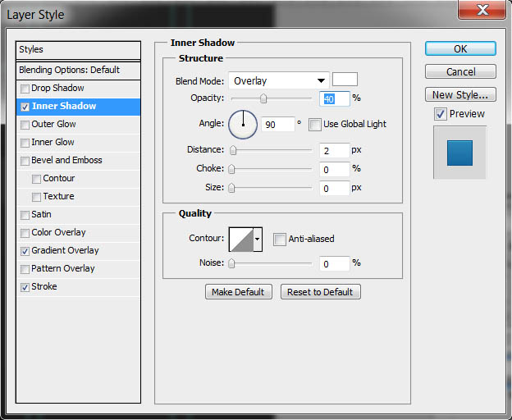This screenshot has height=420, width=512.
Task: Click the Choke slider handle
Action: coord(231,169)
